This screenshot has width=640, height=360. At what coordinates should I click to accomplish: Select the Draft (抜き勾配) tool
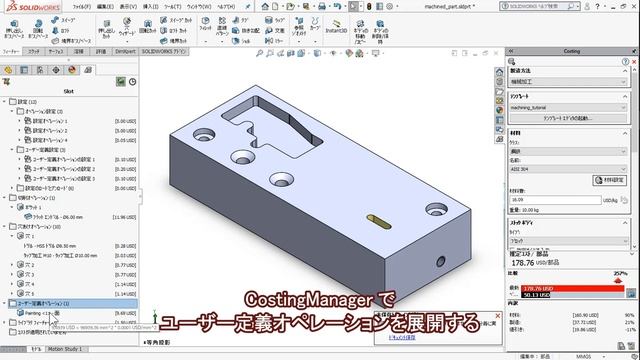click(x=246, y=30)
